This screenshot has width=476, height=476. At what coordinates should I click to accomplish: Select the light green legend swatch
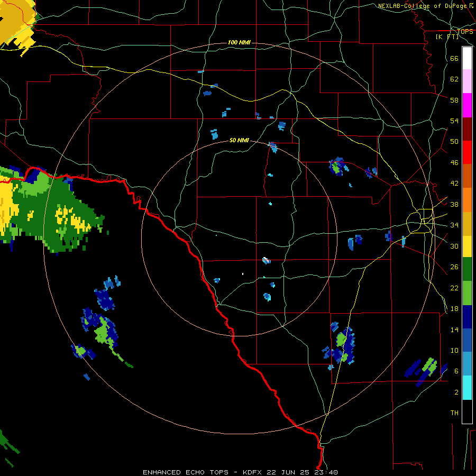point(467,293)
